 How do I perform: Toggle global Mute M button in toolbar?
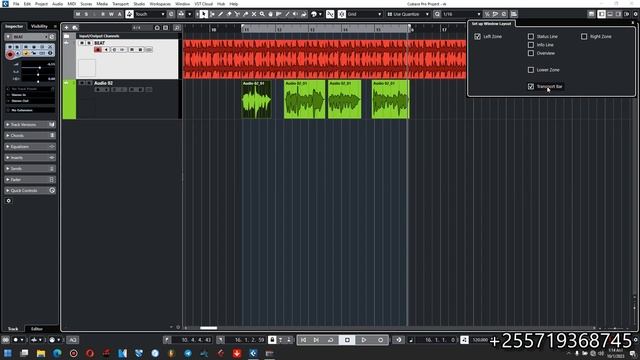point(78,14)
